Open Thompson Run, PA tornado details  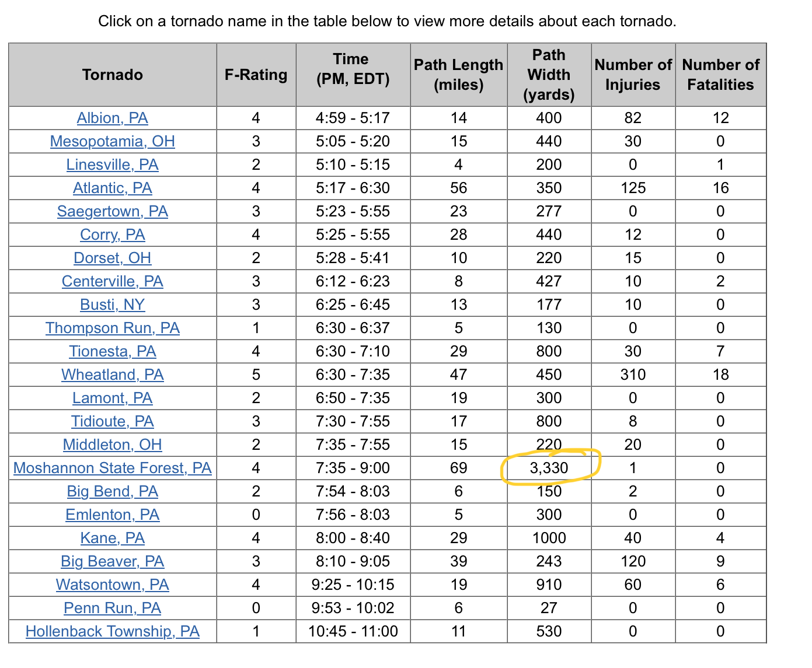pos(112,328)
